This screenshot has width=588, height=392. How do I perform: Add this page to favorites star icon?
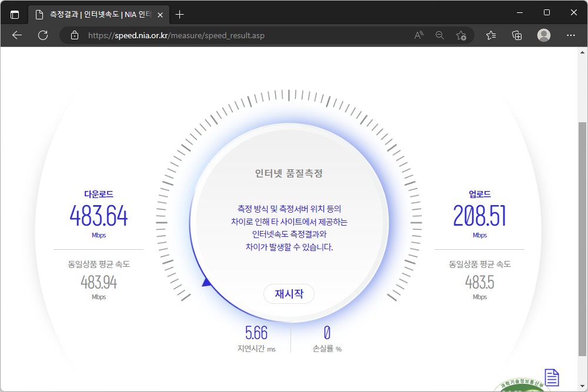[461, 35]
